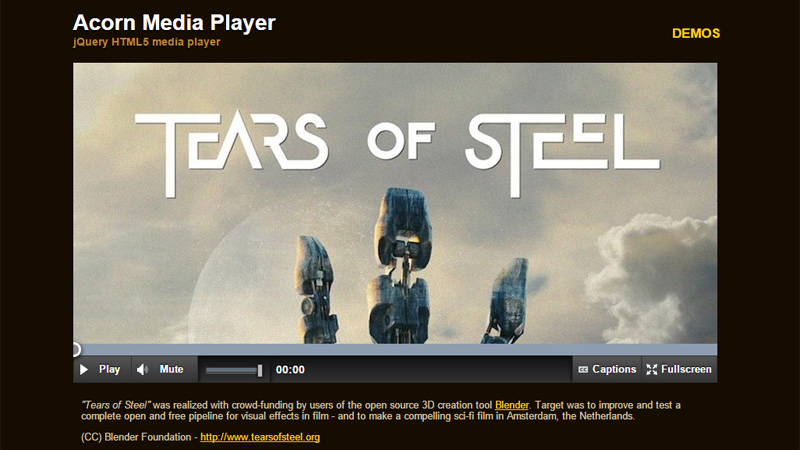Click the CC closed captions icon
The height and width of the screenshot is (450, 800).
[x=583, y=369]
